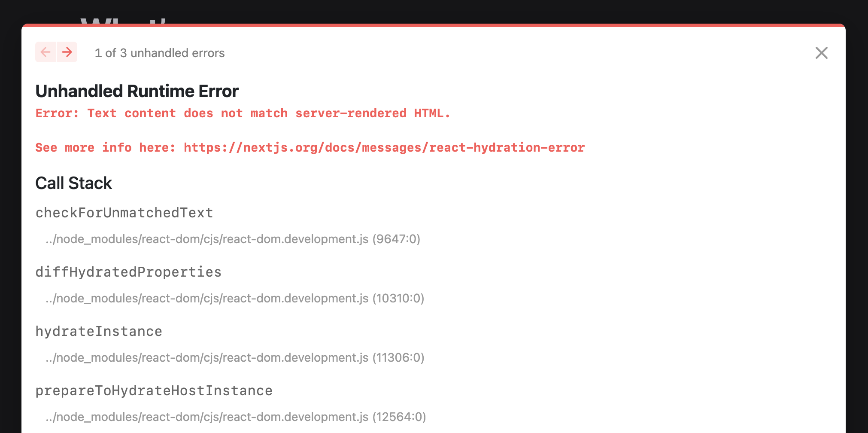Go to the previous error arrow

click(x=46, y=52)
